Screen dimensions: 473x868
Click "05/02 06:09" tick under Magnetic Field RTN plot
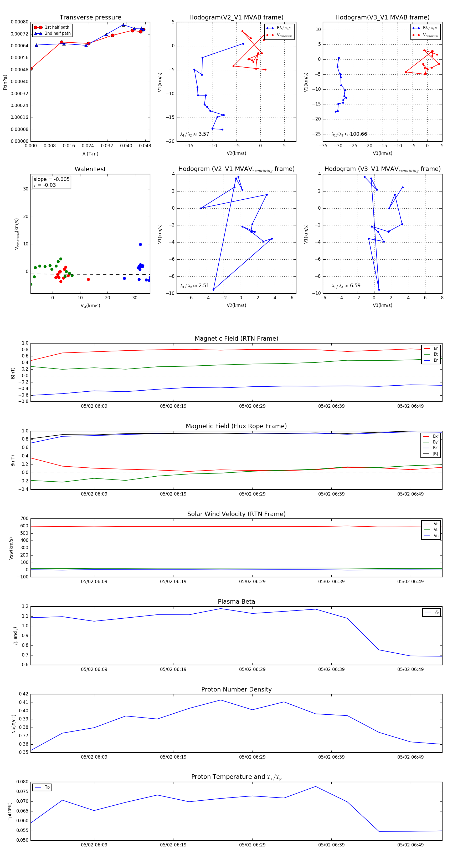(x=94, y=406)
